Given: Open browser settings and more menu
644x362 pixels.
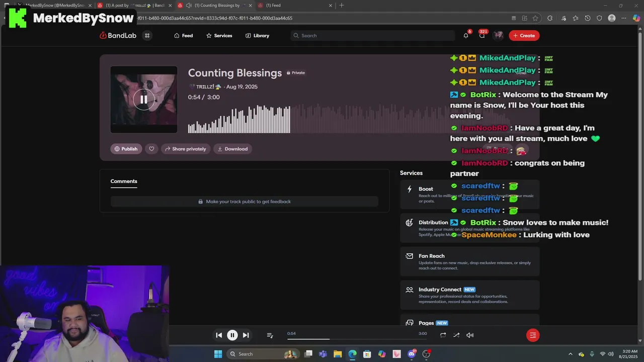Looking at the screenshot, I should click(624, 18).
